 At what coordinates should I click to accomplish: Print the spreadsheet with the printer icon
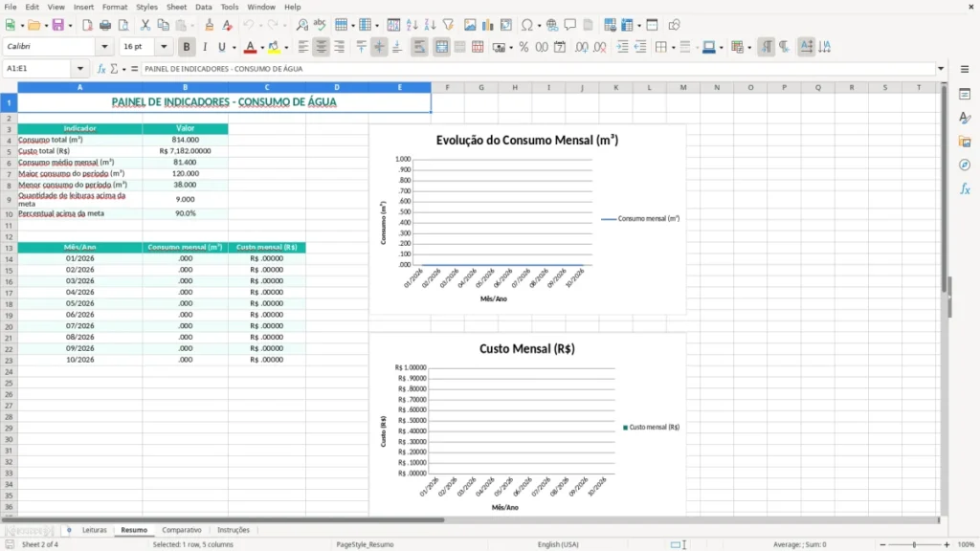pyautogui.click(x=105, y=25)
